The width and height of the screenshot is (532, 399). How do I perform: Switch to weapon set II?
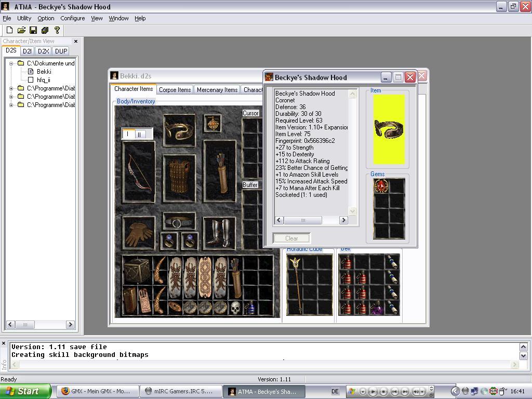(x=140, y=135)
